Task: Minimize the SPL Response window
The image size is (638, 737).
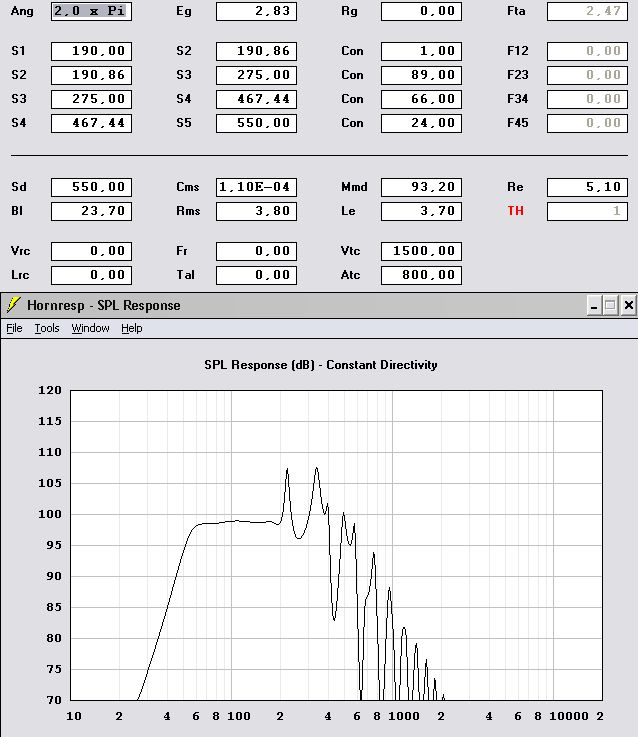Action: (x=594, y=306)
